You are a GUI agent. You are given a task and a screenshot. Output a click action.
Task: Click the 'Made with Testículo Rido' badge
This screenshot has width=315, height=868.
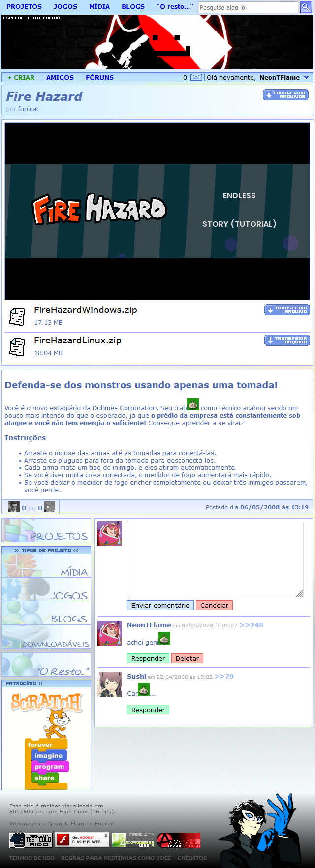click(x=31, y=839)
